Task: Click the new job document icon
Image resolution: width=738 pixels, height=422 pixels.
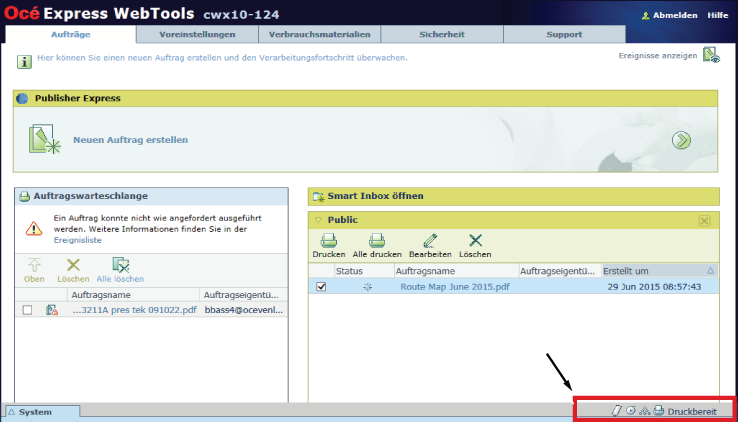Action: coord(44,139)
